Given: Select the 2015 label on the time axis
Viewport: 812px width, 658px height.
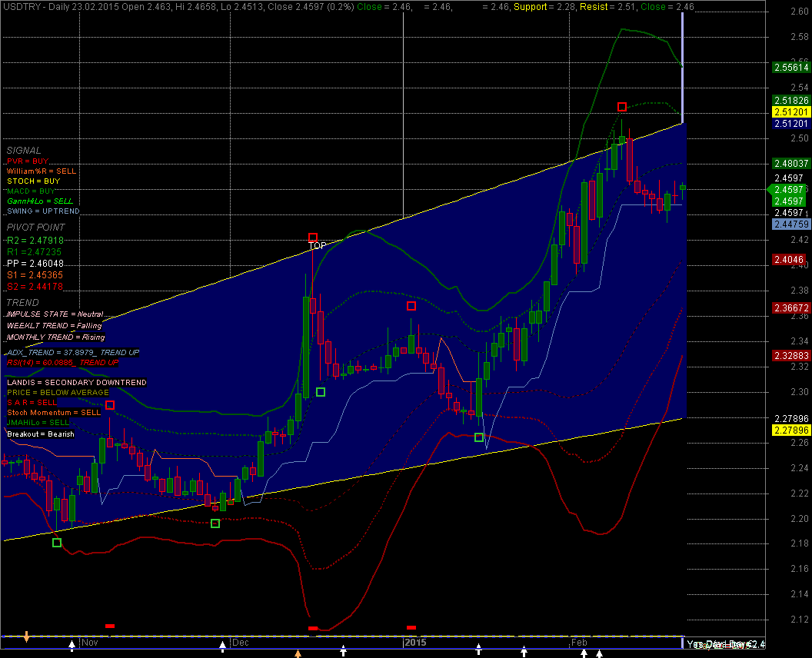Looking at the screenshot, I should point(415,641).
